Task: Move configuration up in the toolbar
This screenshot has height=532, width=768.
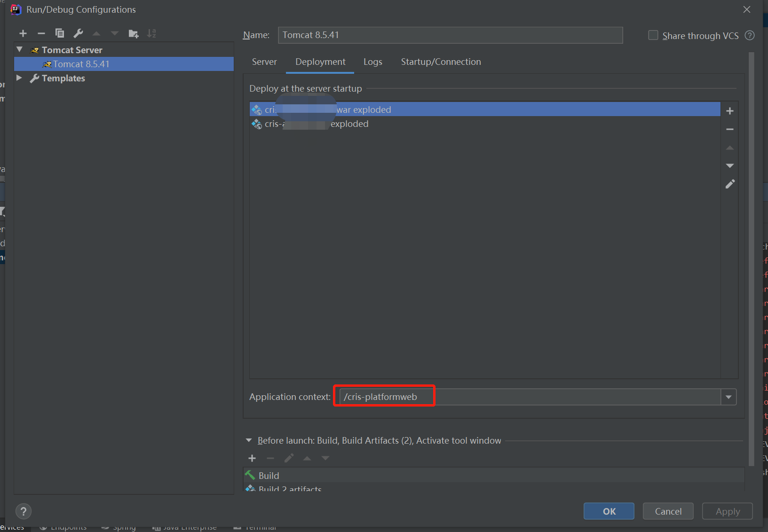Action: 96,33
